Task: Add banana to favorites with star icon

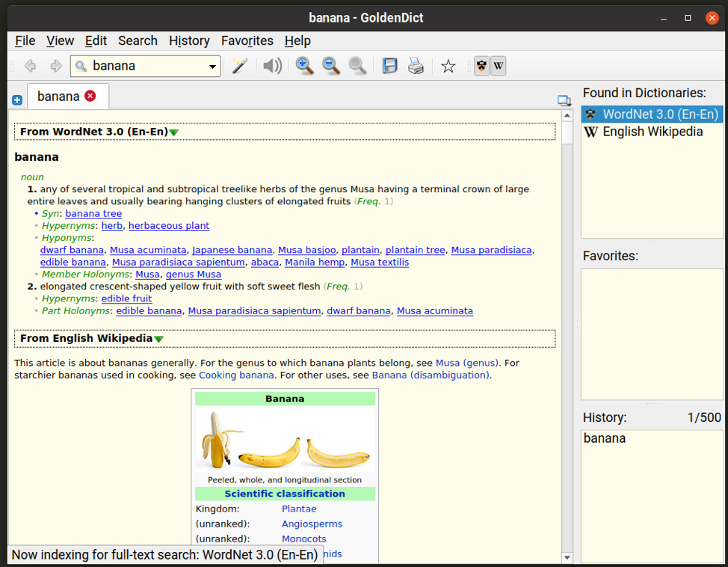Action: [448, 66]
